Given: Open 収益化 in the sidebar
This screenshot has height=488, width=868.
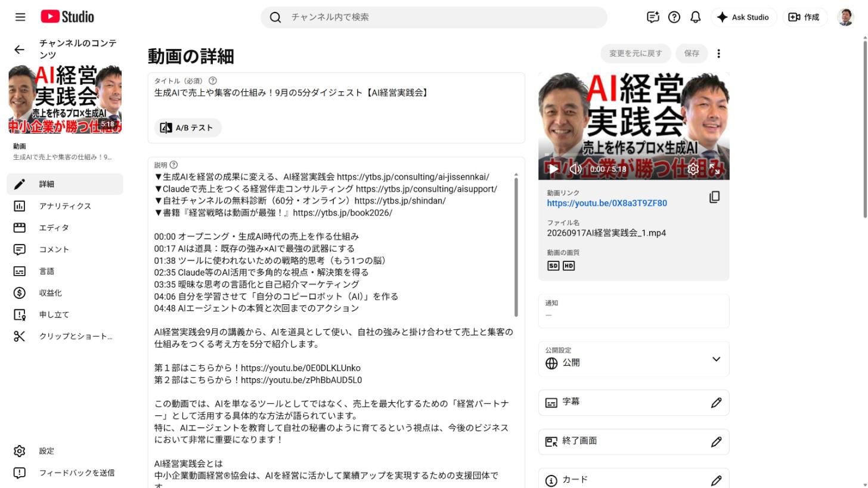Looking at the screenshot, I should pyautogui.click(x=65, y=293).
